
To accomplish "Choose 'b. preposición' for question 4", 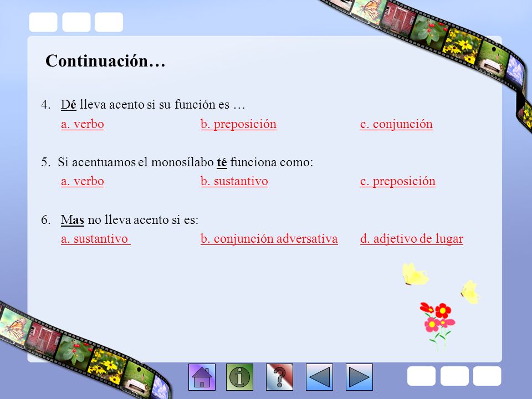I will point(238,124).
